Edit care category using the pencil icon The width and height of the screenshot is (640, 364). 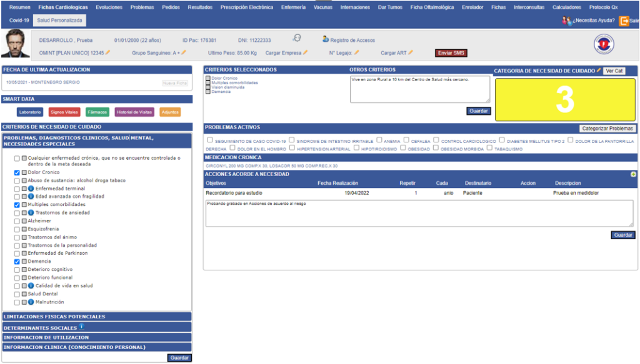599,71
